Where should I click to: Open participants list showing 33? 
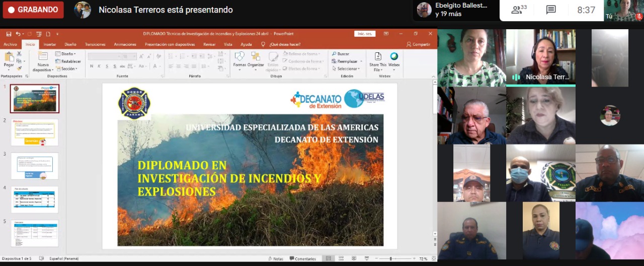(519, 10)
